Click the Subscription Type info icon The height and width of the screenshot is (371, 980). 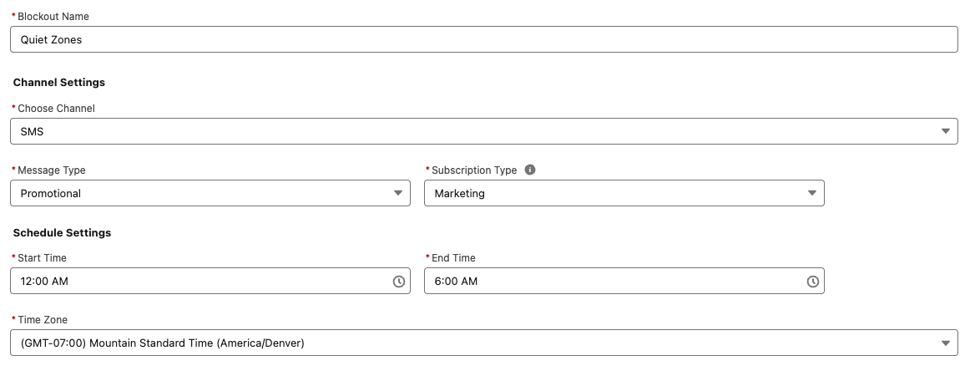(x=530, y=170)
